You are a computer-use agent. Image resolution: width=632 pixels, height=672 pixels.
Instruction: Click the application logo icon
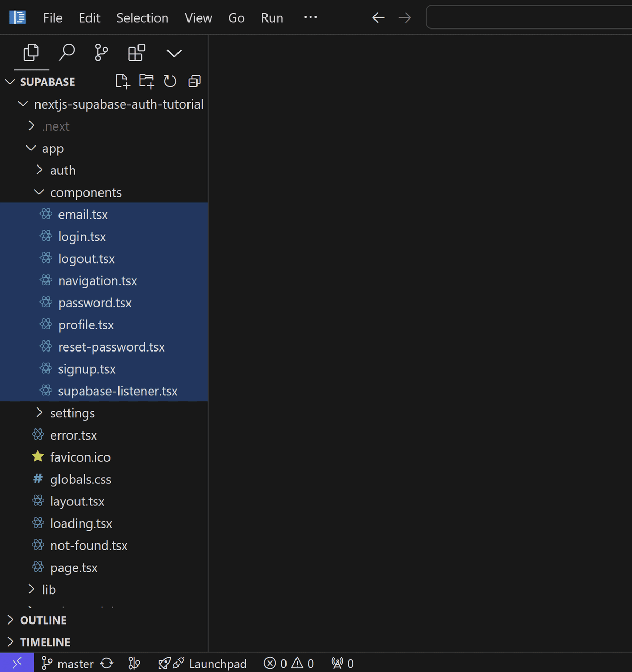17,17
